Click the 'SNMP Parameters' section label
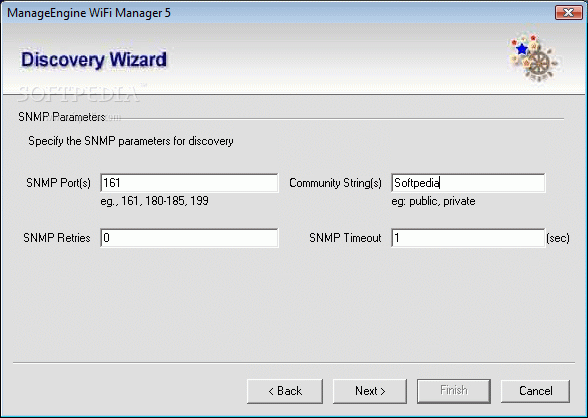588x418 pixels. point(62,117)
